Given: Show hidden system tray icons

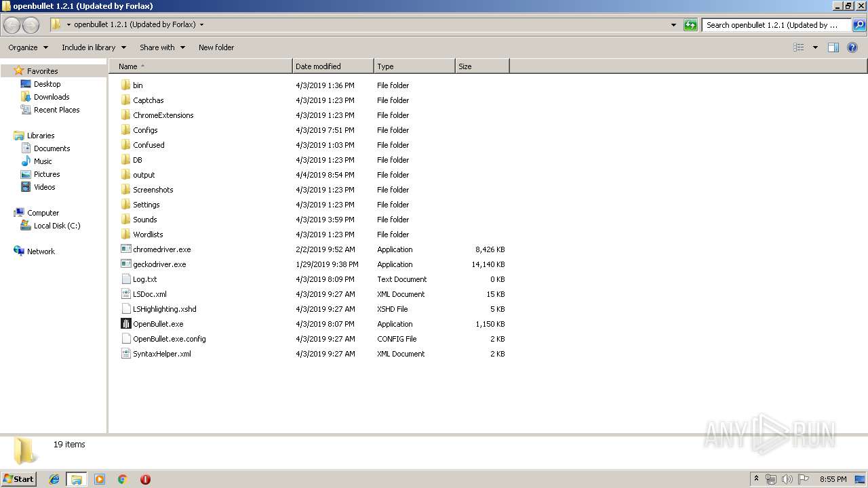Looking at the screenshot, I should [756, 479].
